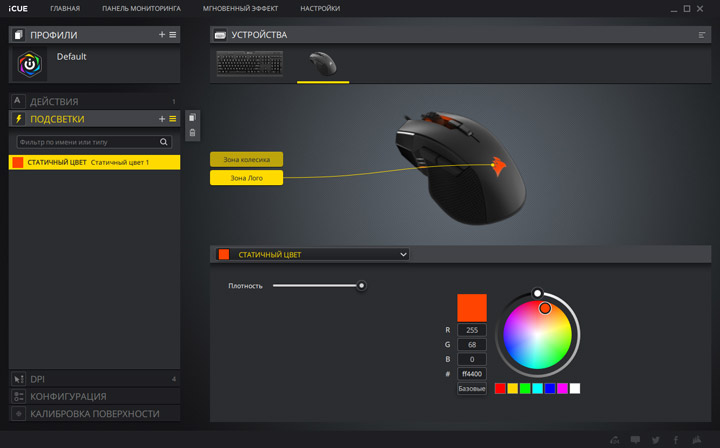
Task: Click the Калибровка поверхности icon
Action: 18,414
